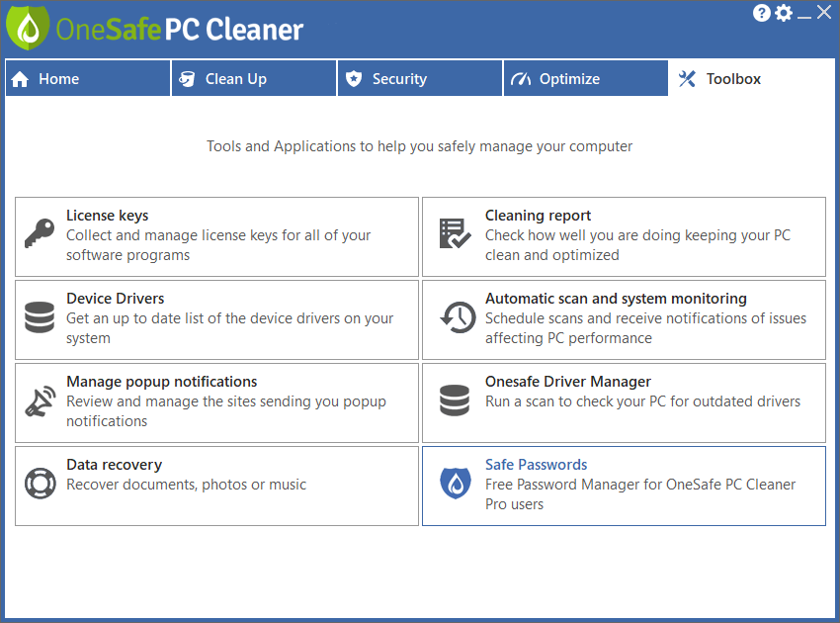This screenshot has height=623, width=840.
Task: Click the Onesafe Driver Manager database icon
Action: coord(455,400)
